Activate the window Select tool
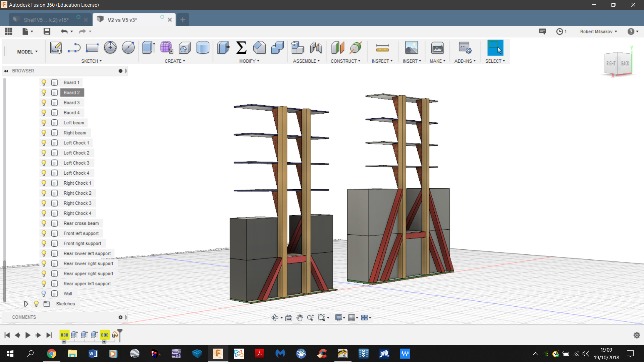Viewport: 644px width, 362px height. tap(495, 48)
